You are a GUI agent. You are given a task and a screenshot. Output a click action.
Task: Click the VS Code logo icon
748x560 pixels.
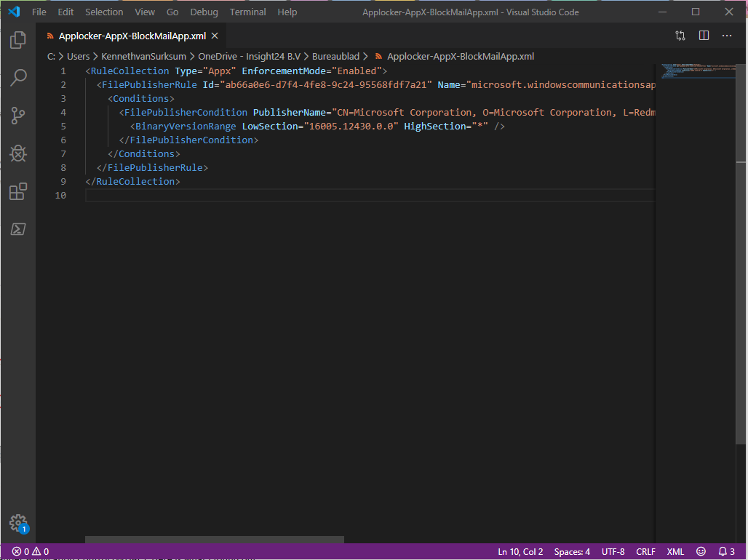[x=14, y=12]
